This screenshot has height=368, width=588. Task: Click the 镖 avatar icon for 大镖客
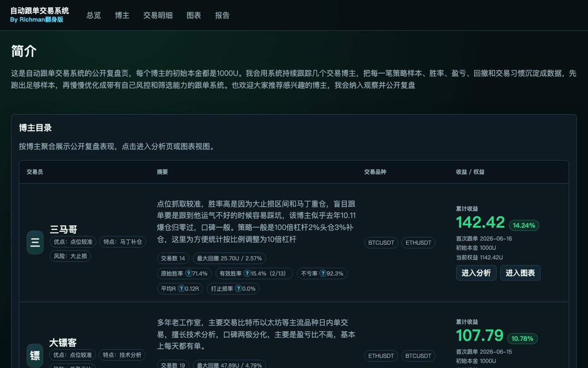pyautogui.click(x=35, y=355)
